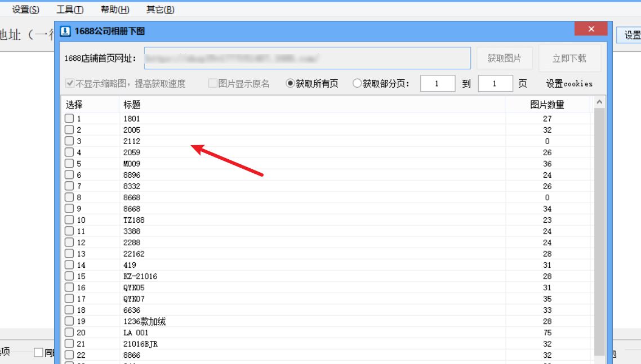641x364 pixels.
Task: Check the box for row 19 (1236款加绒)
Action: pos(69,321)
